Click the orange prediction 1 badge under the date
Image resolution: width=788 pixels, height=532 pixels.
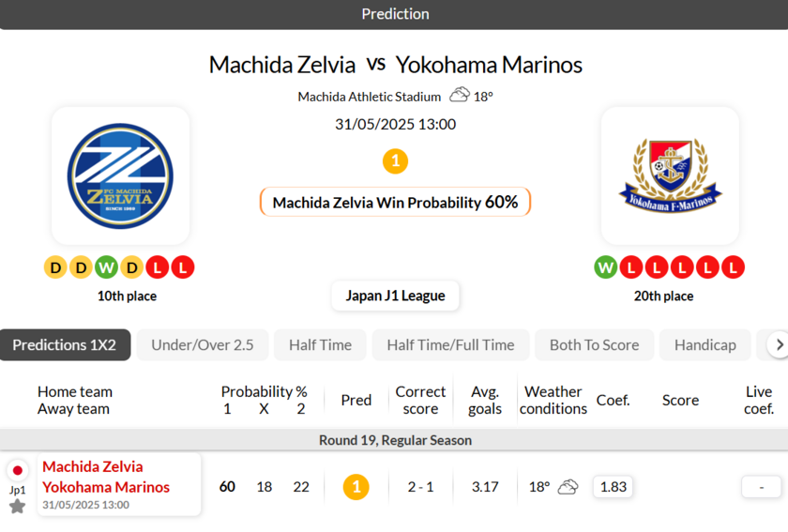coord(395,161)
